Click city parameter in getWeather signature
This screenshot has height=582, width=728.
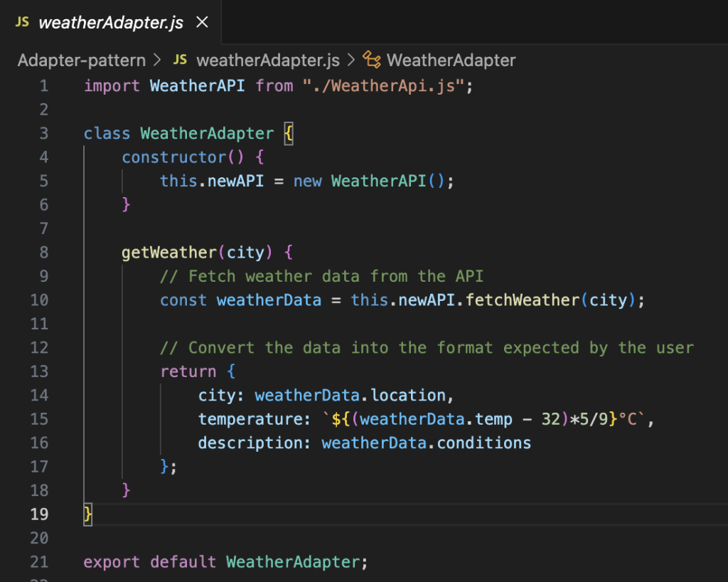(245, 253)
